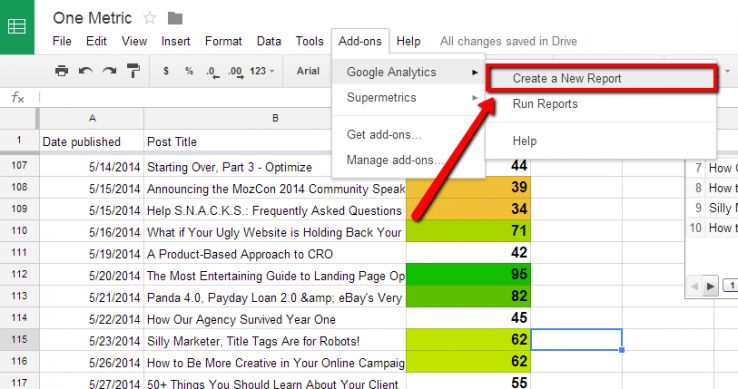The height and width of the screenshot is (389, 738).
Task: Select Run Reports menu entry
Action: pos(545,104)
